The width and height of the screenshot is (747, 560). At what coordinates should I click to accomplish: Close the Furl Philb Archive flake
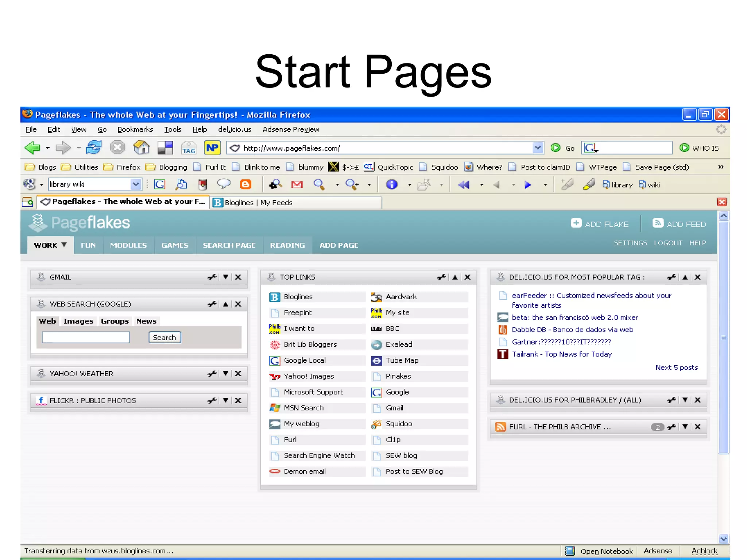point(698,427)
